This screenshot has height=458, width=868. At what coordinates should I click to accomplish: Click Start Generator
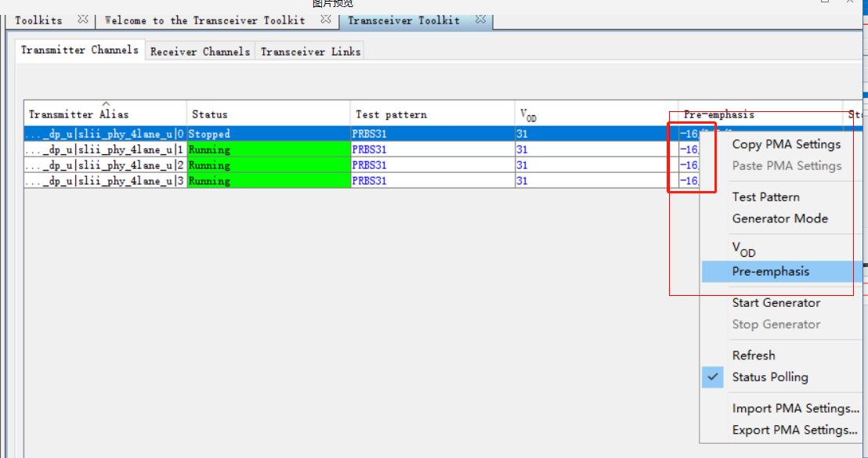(x=776, y=302)
